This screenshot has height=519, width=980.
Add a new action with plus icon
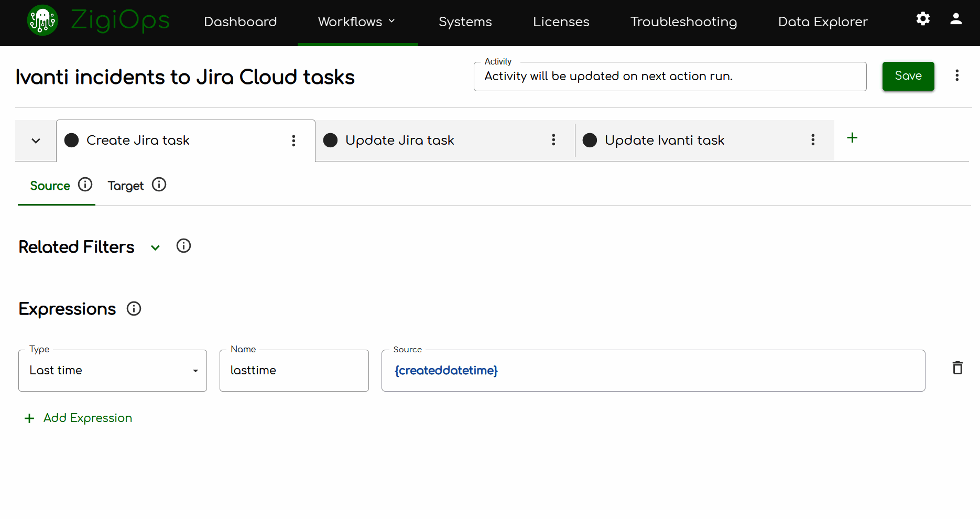point(852,138)
